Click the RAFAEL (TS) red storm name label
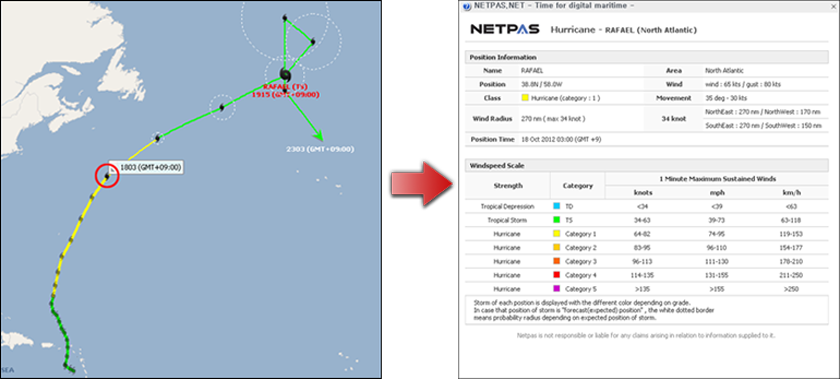 [284, 86]
